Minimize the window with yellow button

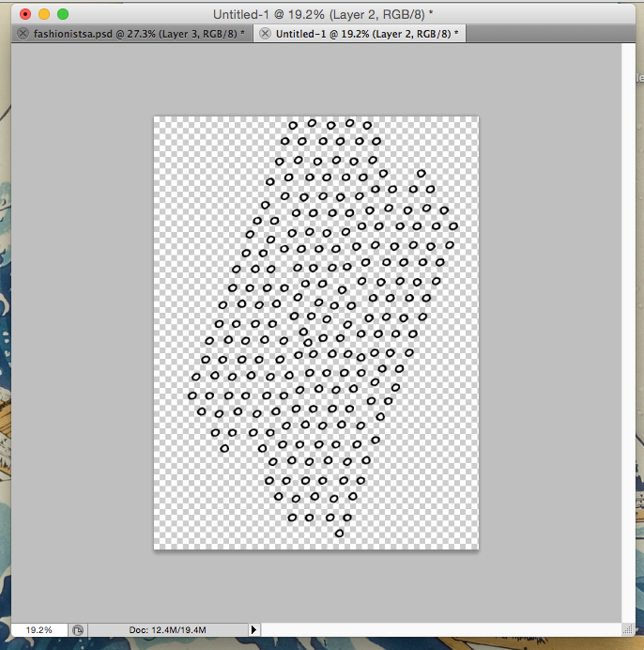[x=44, y=14]
